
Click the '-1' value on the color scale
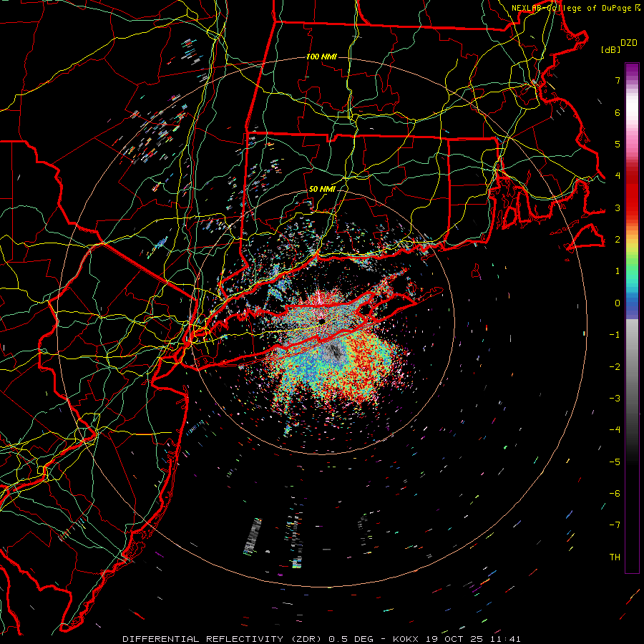(615, 335)
